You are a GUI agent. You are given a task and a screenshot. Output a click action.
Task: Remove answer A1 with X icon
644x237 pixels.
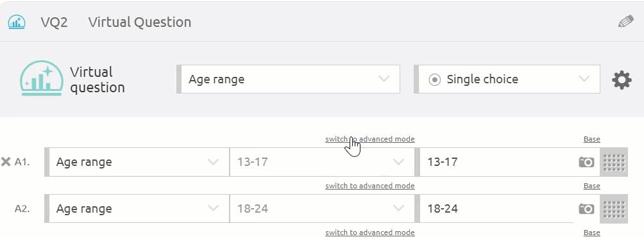6,162
